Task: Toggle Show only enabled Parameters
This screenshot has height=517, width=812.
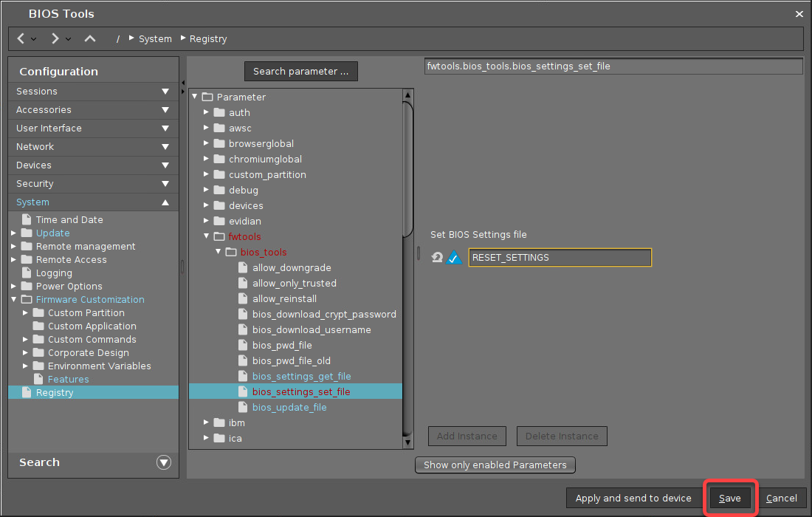Action: [x=495, y=465]
